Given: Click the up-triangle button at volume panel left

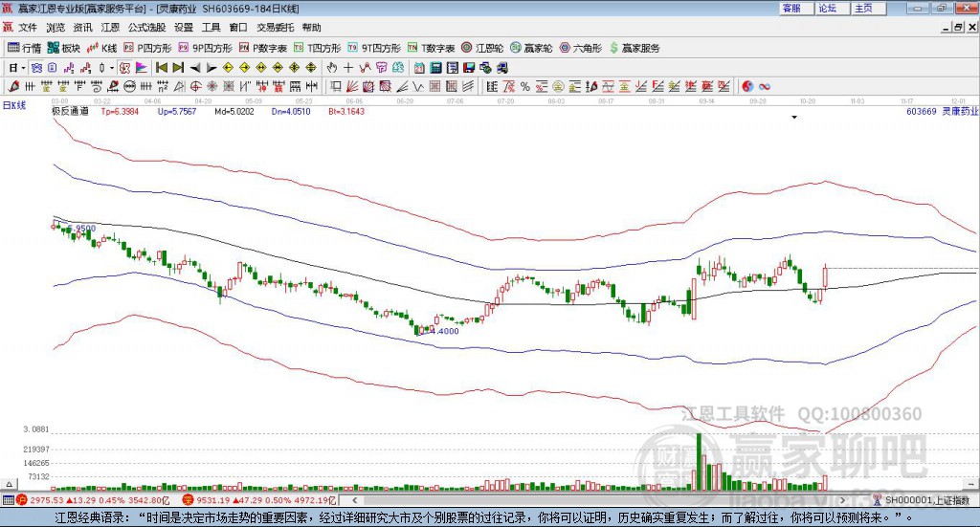Looking at the screenshot, I should [x=9, y=484].
